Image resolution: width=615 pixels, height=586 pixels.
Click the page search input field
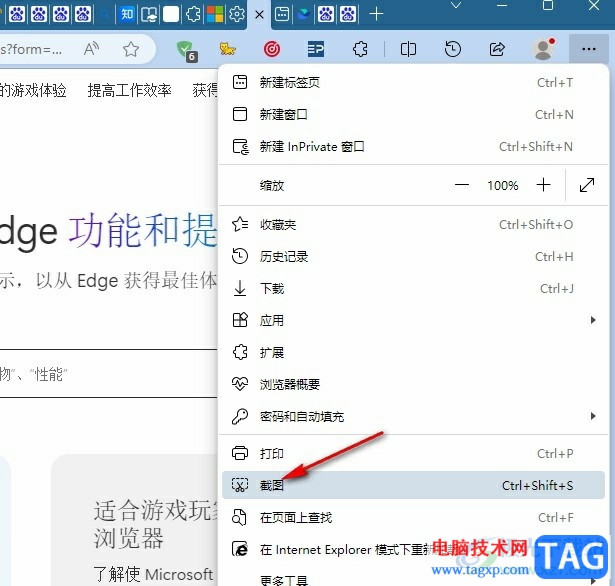click(108, 374)
